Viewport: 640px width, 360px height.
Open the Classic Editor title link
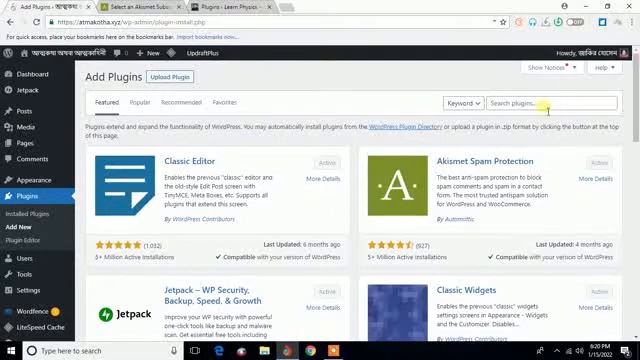click(x=189, y=161)
